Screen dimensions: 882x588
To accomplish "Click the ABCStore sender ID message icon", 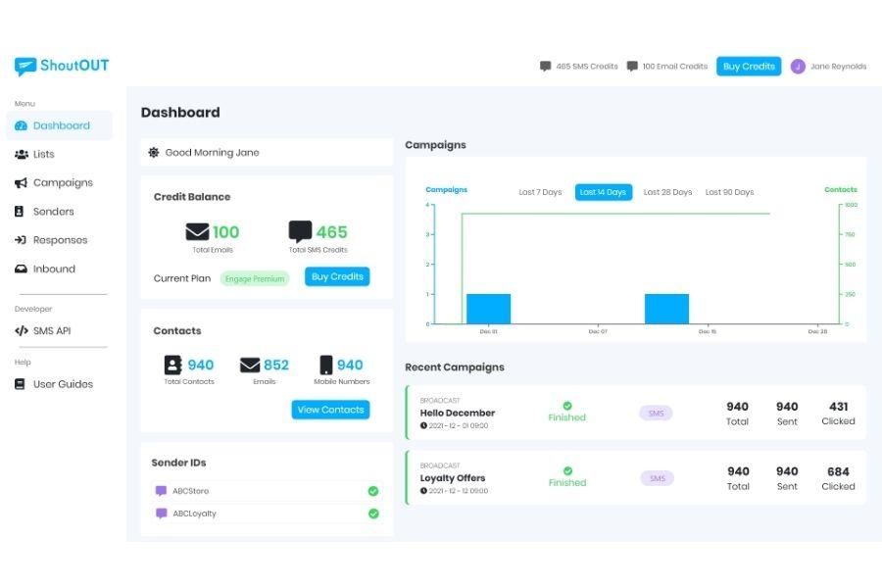I will pyautogui.click(x=161, y=491).
